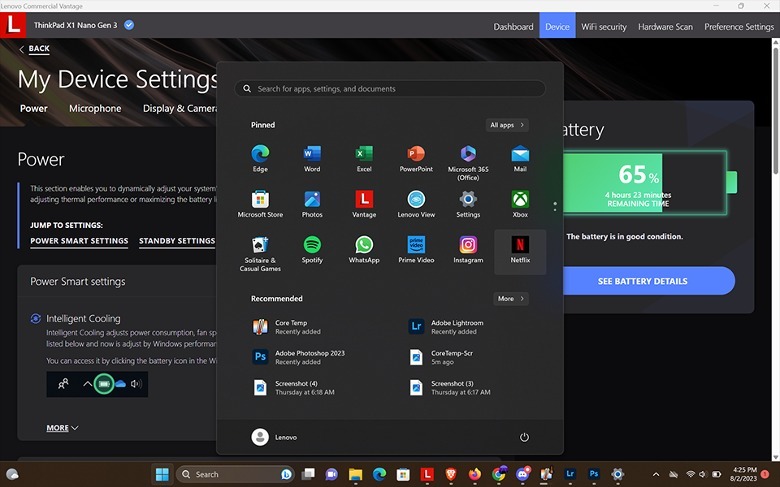Open Microsoft Store from pinned apps

tap(260, 204)
